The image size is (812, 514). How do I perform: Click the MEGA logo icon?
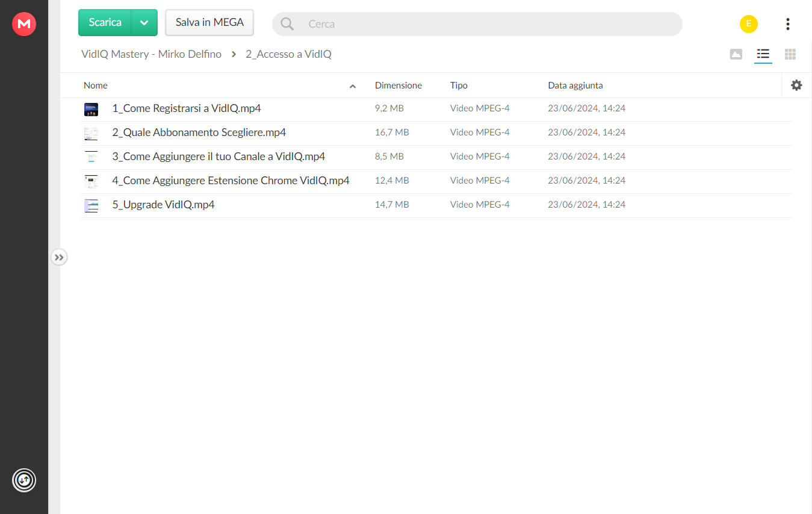(24, 24)
